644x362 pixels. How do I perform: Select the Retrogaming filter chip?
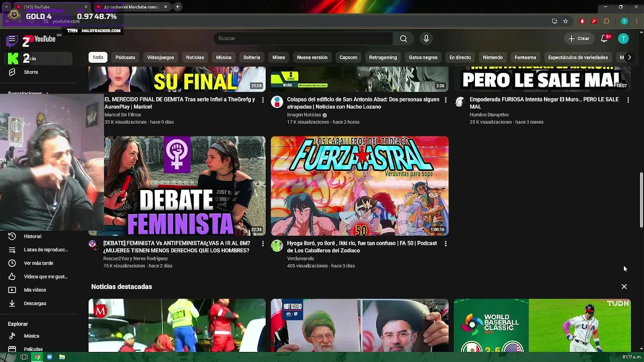click(383, 57)
